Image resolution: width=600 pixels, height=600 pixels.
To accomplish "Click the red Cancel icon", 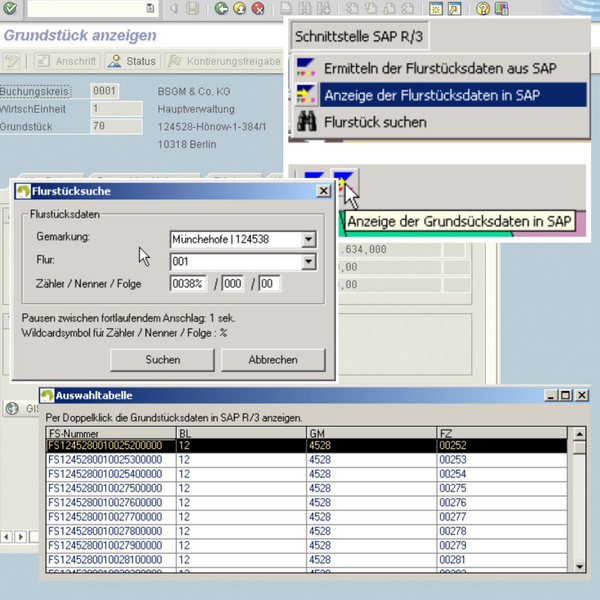I will tap(258, 8).
